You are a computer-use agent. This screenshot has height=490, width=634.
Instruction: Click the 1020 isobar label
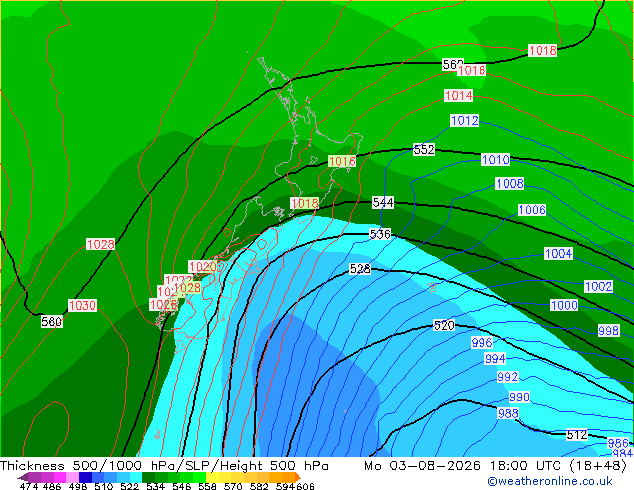[x=203, y=267]
